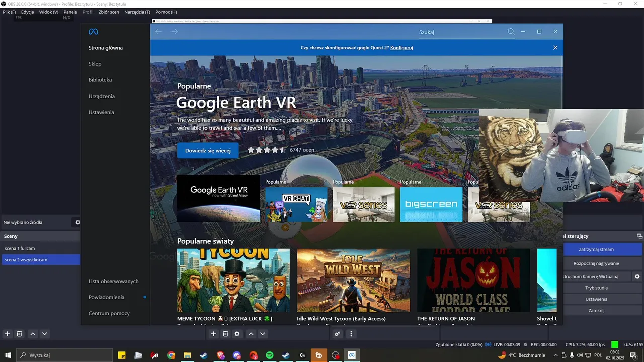Click the Windows Start button

(8, 355)
